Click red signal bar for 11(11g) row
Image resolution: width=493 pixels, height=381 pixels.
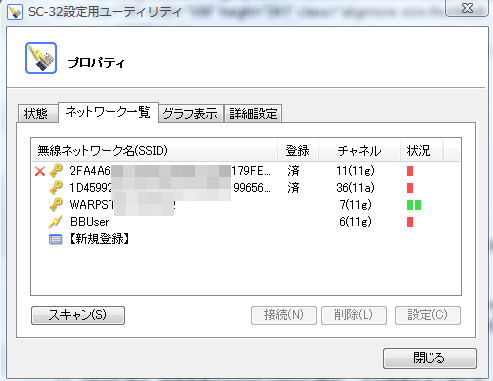(x=410, y=171)
